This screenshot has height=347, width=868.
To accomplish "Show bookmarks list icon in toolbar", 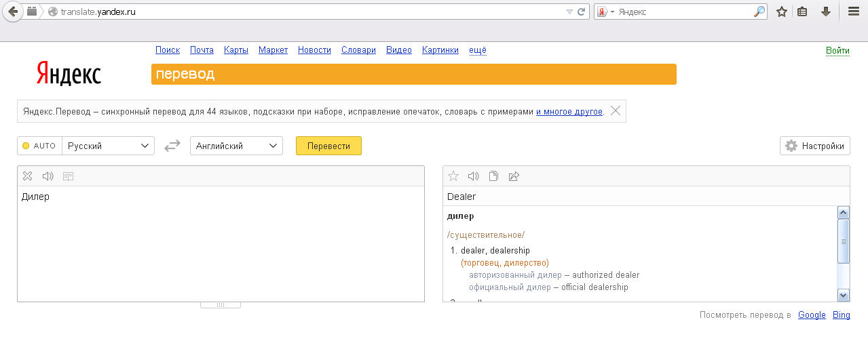I will tap(802, 12).
